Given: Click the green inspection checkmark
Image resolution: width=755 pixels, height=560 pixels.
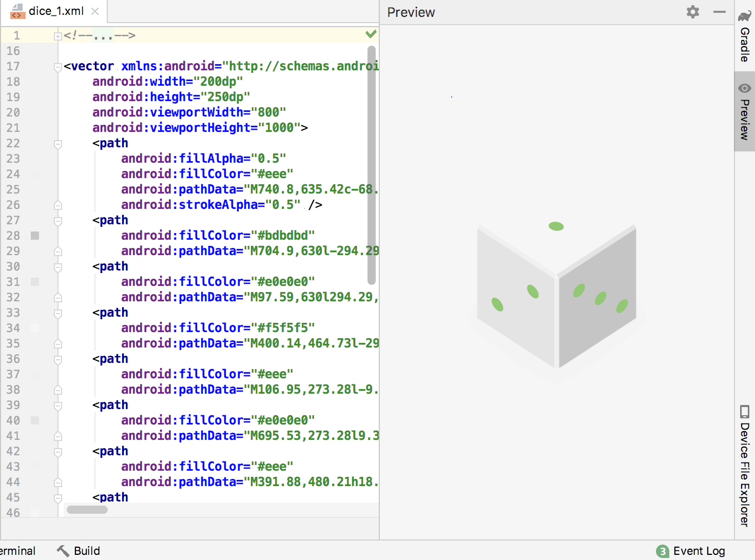Looking at the screenshot, I should [x=371, y=34].
